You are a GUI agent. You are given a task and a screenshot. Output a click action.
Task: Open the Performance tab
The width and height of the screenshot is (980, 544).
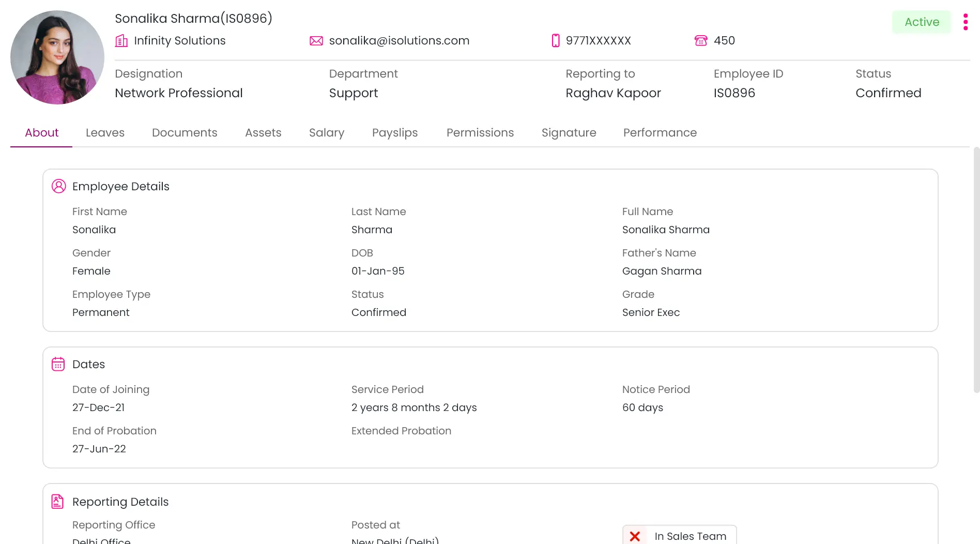(x=660, y=133)
